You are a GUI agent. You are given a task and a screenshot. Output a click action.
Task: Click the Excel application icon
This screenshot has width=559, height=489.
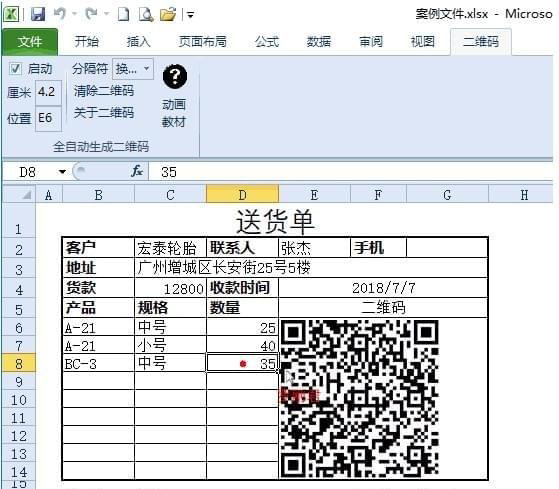click(11, 14)
